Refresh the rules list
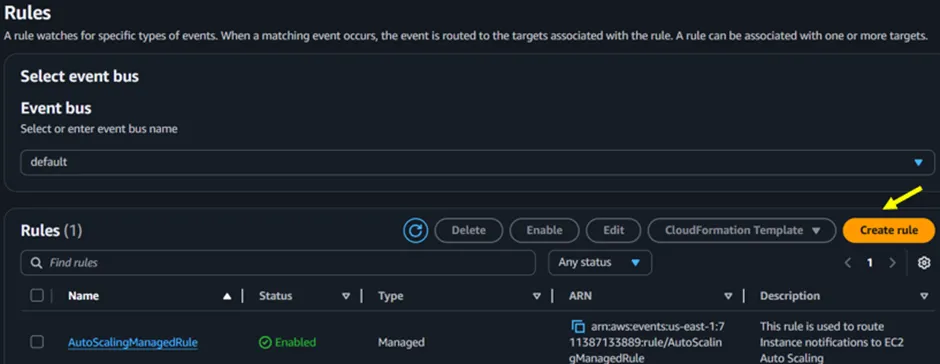Viewport: 940px width, 364px height. 415,230
